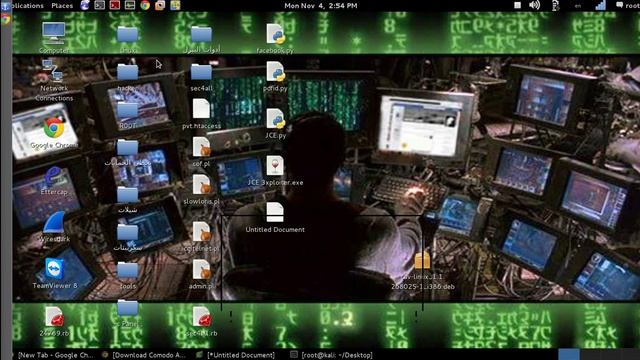
Task: Open the tools folder on desktop
Action: point(127,270)
